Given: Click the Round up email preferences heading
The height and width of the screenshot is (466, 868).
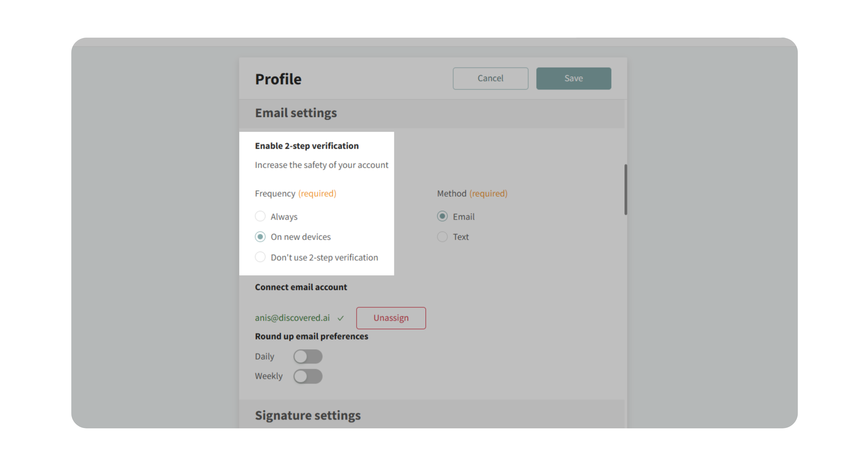Looking at the screenshot, I should tap(311, 336).
